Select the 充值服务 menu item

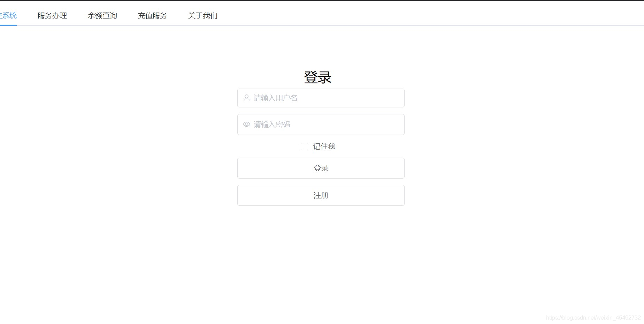[x=153, y=15]
